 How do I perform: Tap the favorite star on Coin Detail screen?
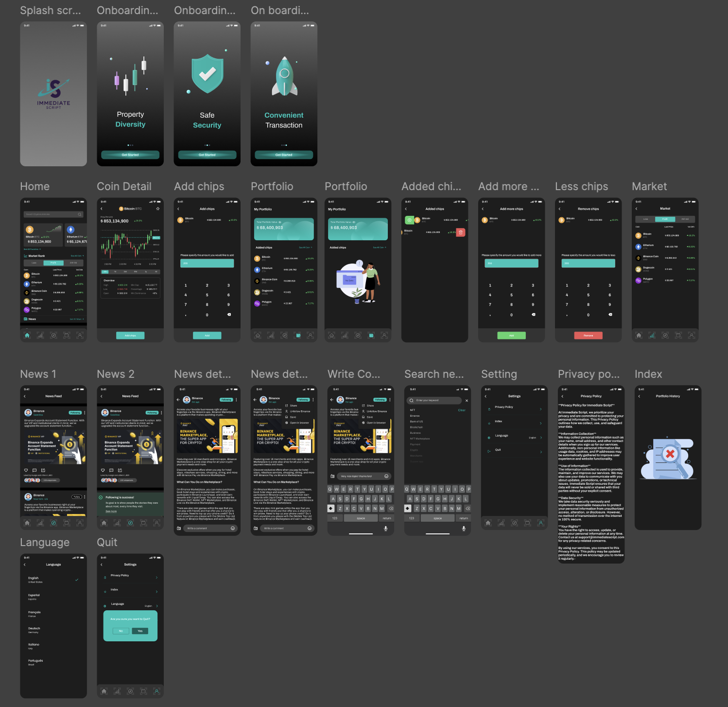[x=158, y=209]
